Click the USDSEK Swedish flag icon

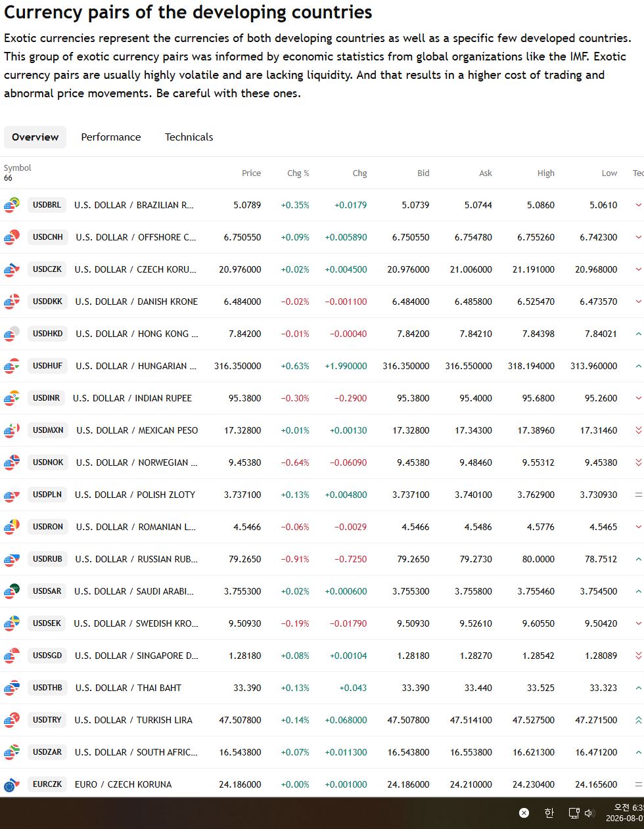pos(12,623)
